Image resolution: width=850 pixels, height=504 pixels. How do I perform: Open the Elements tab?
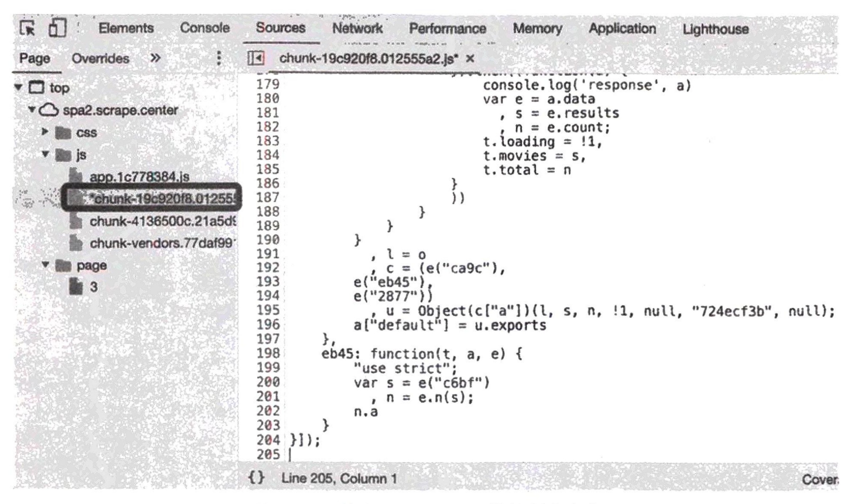[x=126, y=28]
